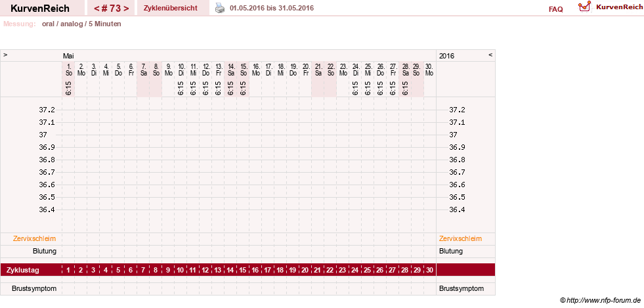The image size is (644, 308).
Task: Click the right 36.7 temperature axis label
Action: click(x=457, y=172)
